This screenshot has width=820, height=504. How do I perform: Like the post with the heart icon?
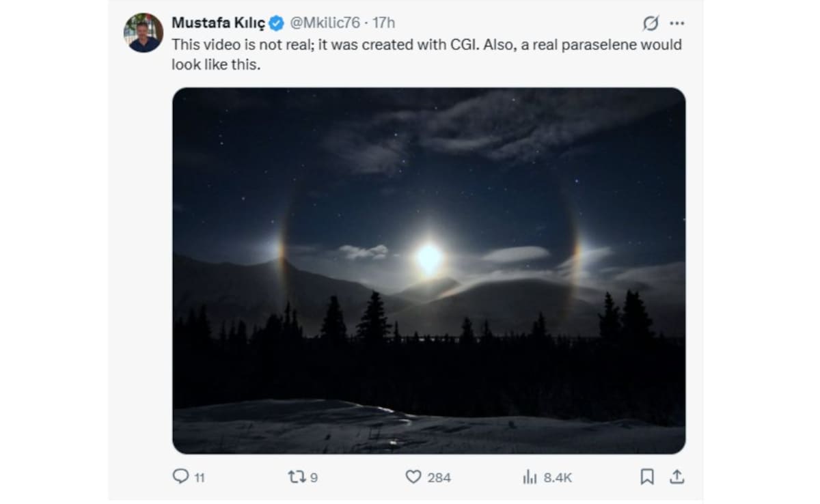point(413,477)
